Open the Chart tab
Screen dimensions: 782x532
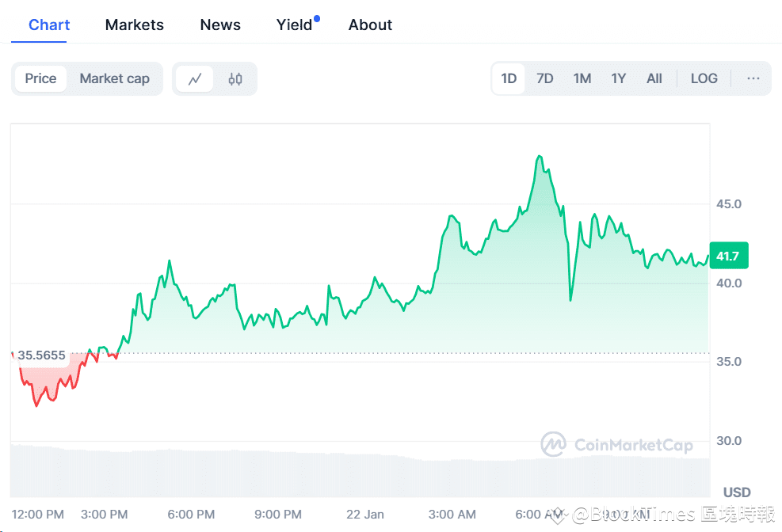click(x=49, y=25)
